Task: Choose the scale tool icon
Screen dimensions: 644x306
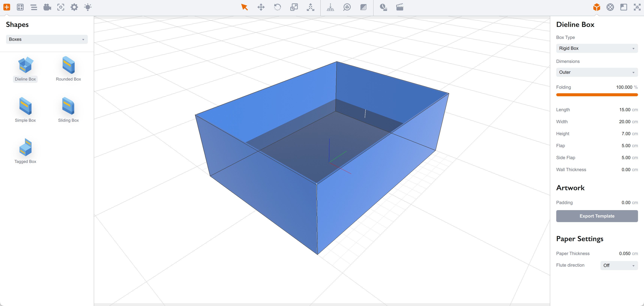Action: [294, 7]
